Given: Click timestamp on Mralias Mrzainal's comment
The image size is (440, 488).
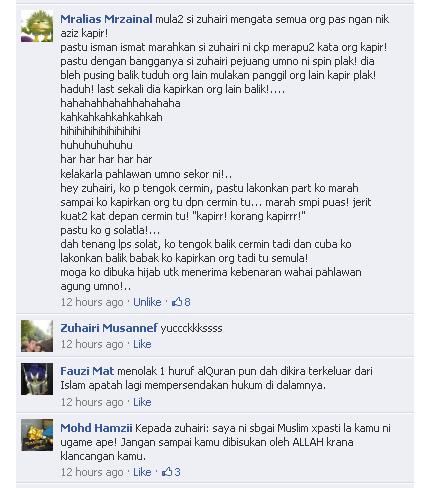Looking at the screenshot, I should click(92, 302).
